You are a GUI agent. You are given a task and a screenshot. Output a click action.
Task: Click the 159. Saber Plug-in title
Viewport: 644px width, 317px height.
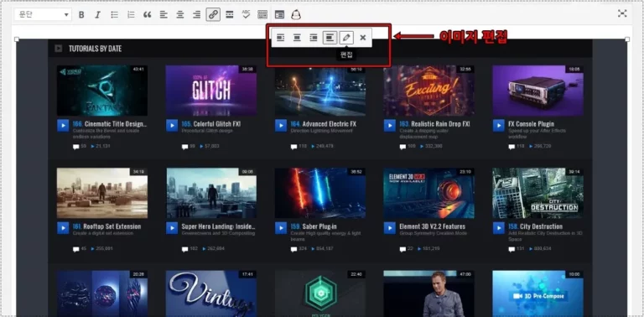tap(314, 226)
